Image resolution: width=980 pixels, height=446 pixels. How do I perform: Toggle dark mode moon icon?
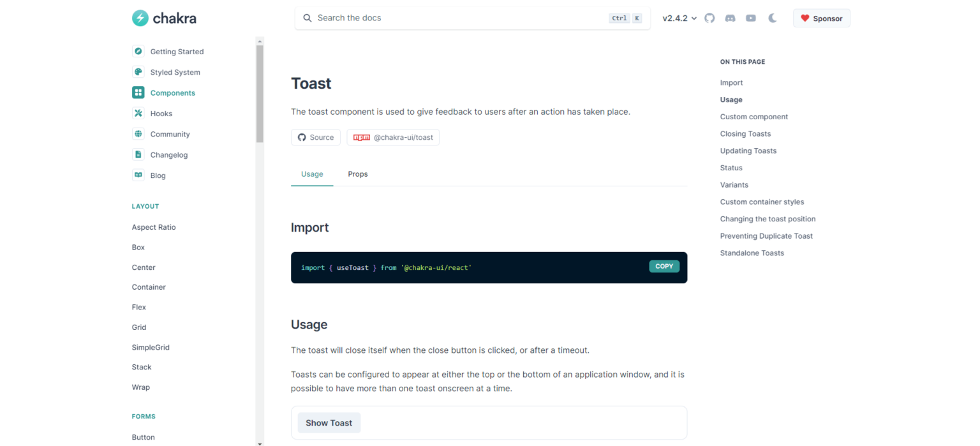[x=773, y=19]
